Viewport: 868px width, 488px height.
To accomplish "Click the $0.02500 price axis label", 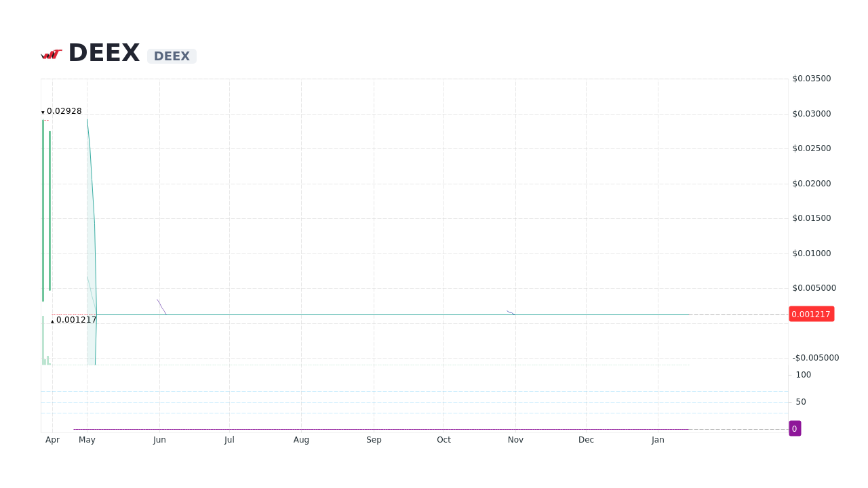I will click(811, 148).
